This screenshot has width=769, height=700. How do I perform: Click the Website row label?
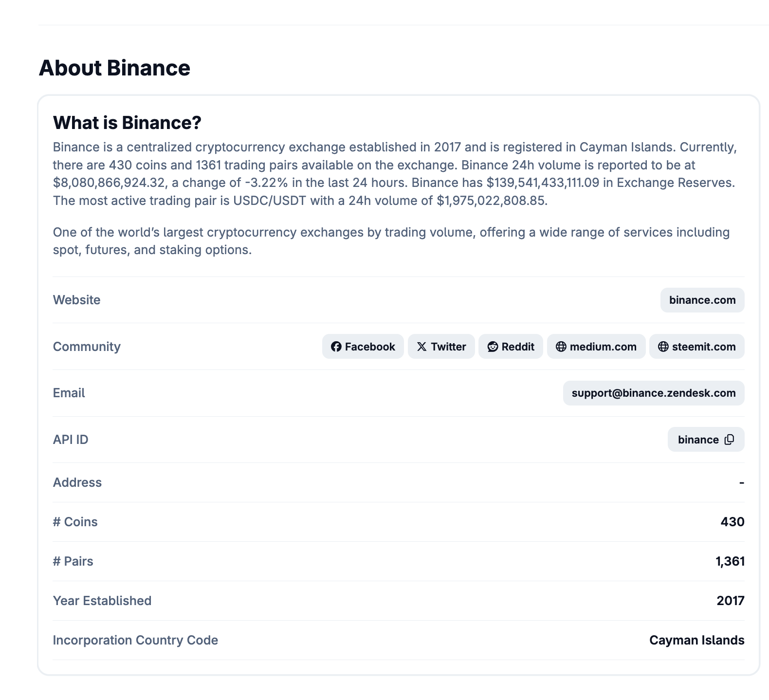point(77,300)
